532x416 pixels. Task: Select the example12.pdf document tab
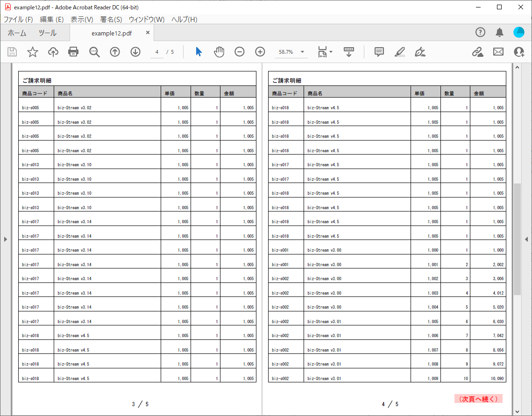tap(112, 33)
